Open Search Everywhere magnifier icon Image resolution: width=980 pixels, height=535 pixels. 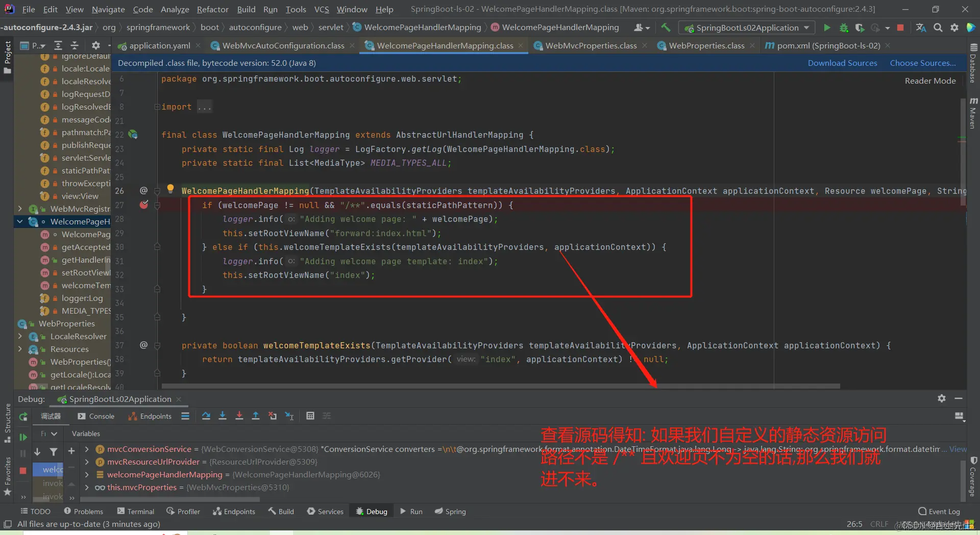[x=938, y=28]
